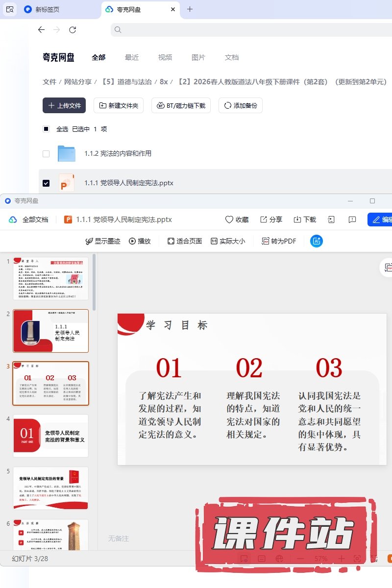Navigate to 8x in the breadcrumb path

(x=164, y=82)
